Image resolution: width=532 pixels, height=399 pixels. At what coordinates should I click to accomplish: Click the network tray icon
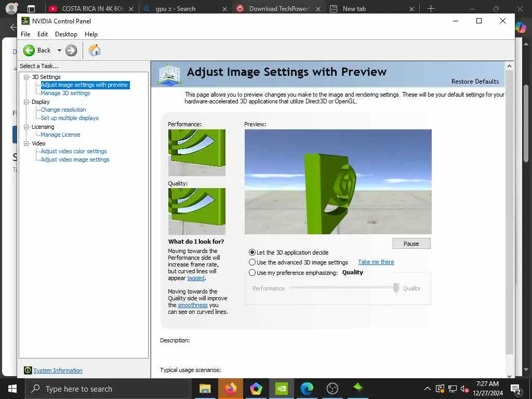coord(453,389)
